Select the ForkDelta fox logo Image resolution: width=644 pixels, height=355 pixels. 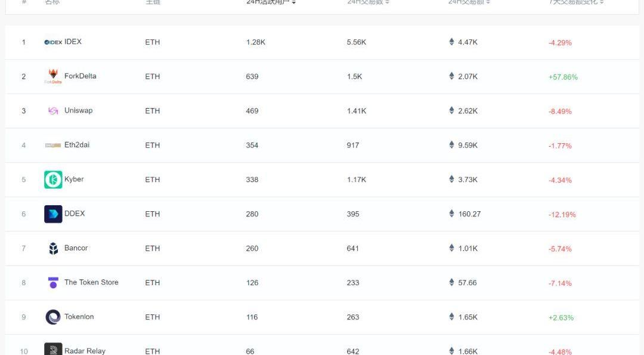(x=53, y=76)
